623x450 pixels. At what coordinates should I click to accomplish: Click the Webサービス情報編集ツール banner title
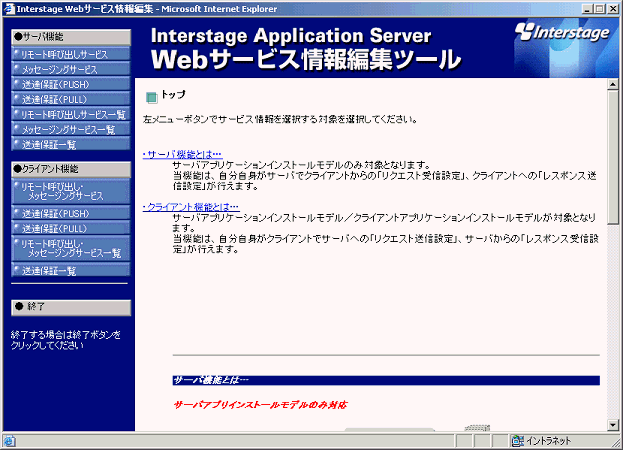coord(305,59)
